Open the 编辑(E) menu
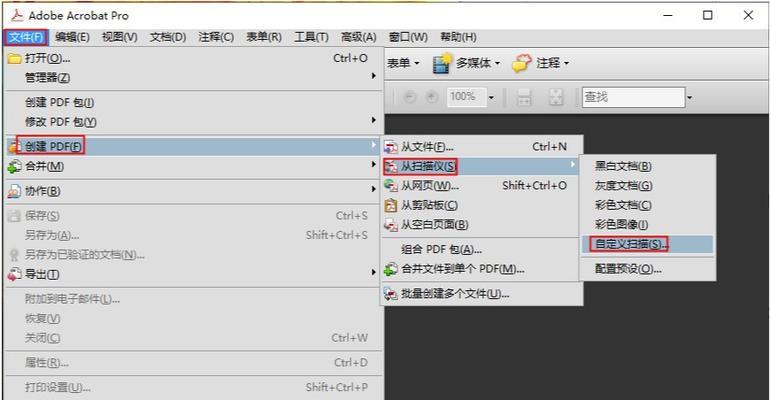771x400 pixels. click(72, 37)
